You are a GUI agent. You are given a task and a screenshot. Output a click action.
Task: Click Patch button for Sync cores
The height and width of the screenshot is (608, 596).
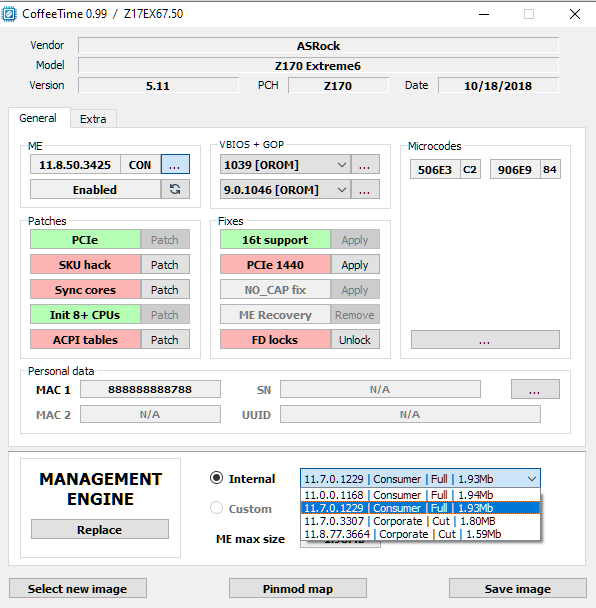(x=165, y=289)
